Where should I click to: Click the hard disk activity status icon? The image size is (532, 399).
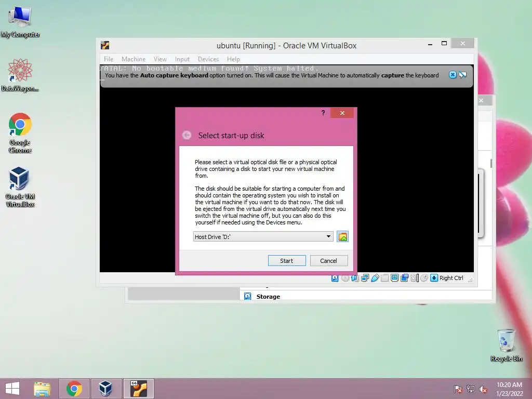pyautogui.click(x=335, y=278)
